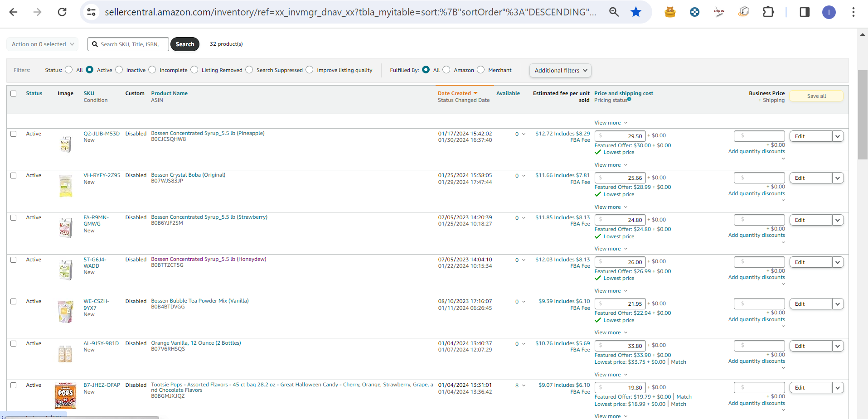Screen dimensions: 868x419
Task: Open the Chrome profile avatar
Action: point(829,12)
